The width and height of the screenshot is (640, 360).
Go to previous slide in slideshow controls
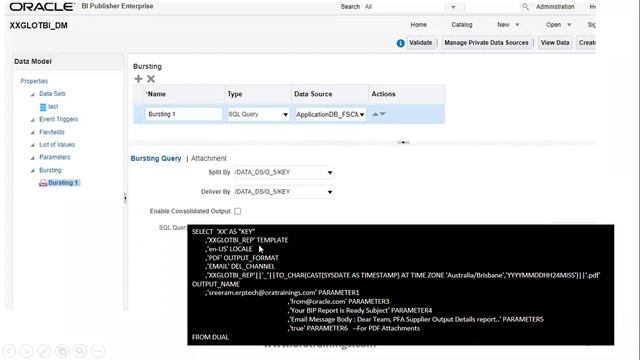[9, 351]
